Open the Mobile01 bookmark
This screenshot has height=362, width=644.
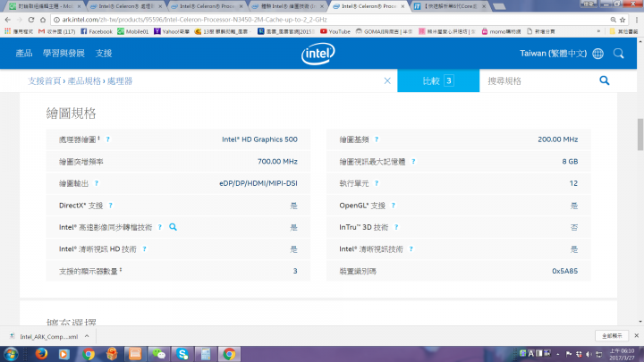[x=133, y=31]
